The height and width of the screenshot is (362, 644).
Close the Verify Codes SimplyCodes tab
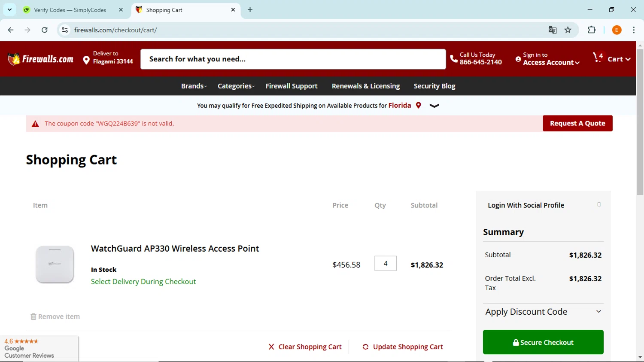[x=121, y=10]
